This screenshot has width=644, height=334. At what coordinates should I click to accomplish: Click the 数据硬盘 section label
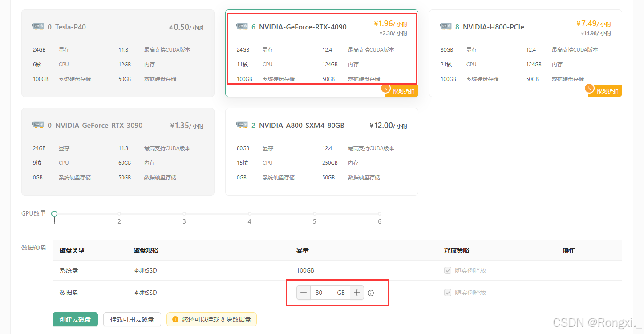(34, 248)
